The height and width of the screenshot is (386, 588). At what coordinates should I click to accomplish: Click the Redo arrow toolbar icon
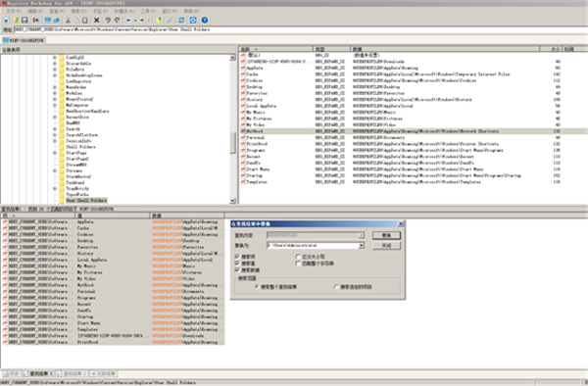coord(117,21)
